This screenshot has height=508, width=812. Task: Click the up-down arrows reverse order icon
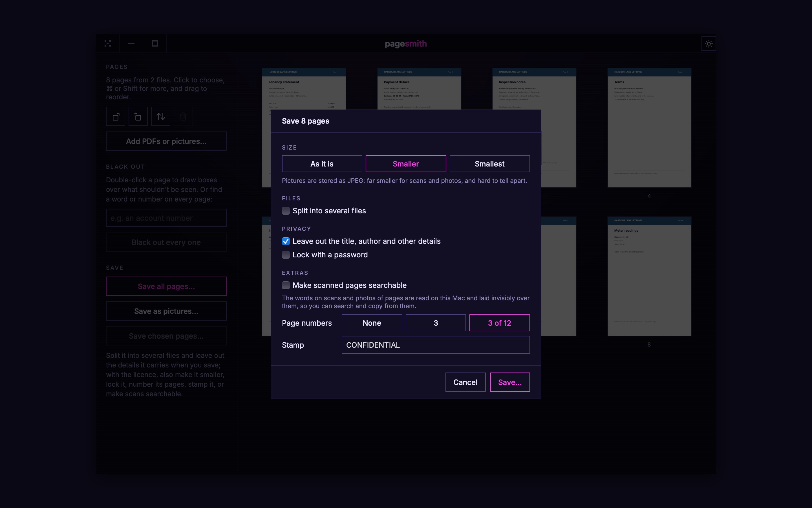coord(160,116)
